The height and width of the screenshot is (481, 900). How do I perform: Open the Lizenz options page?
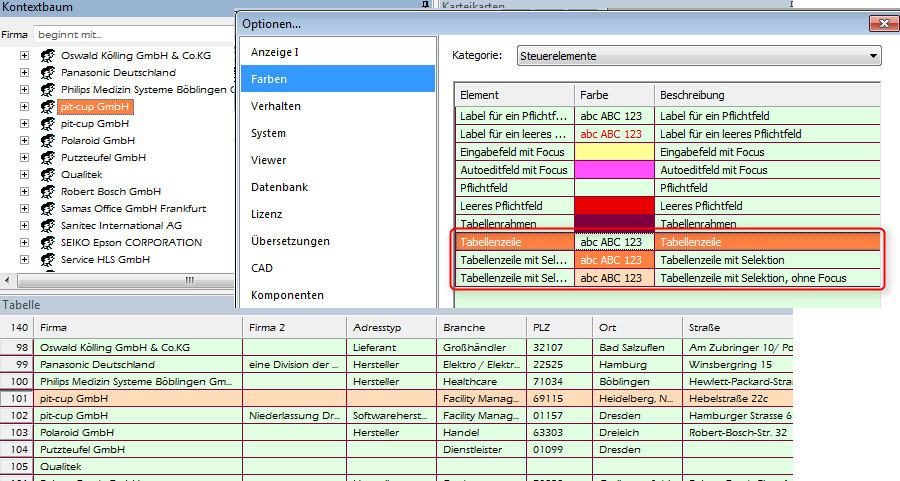click(x=338, y=214)
